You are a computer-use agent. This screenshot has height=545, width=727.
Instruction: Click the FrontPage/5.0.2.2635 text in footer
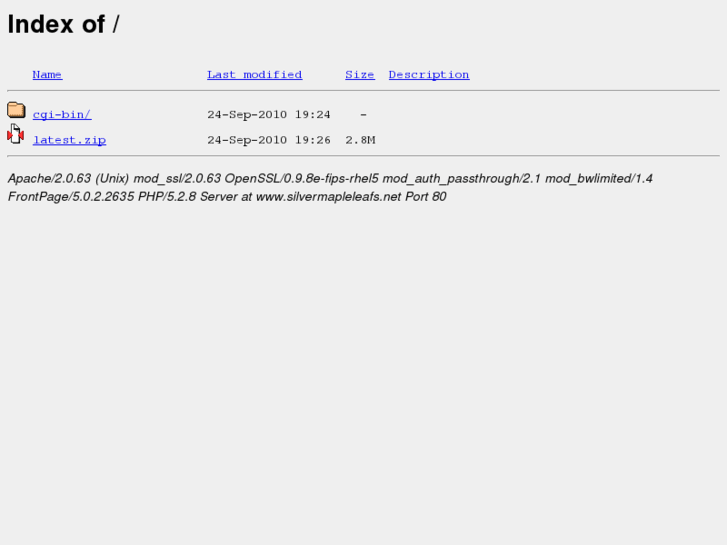(x=71, y=197)
